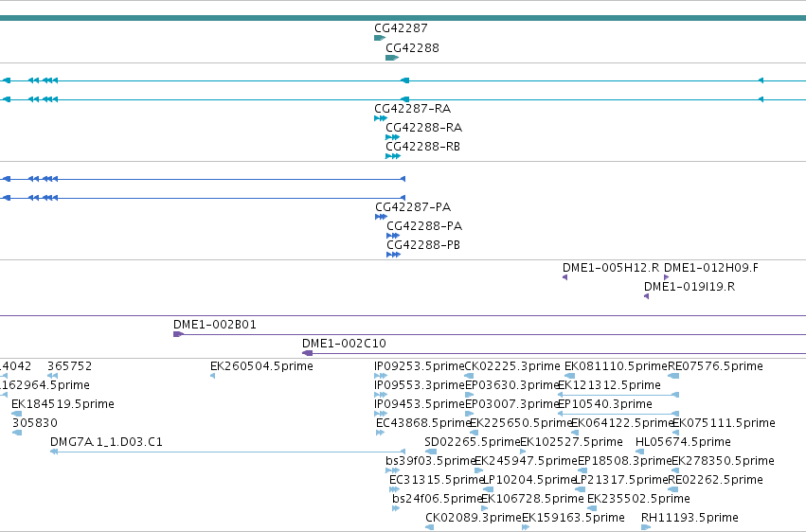Viewport: 806px width, 532px height.
Task: Select the EK245947.5prime EST label
Action: [526, 461]
